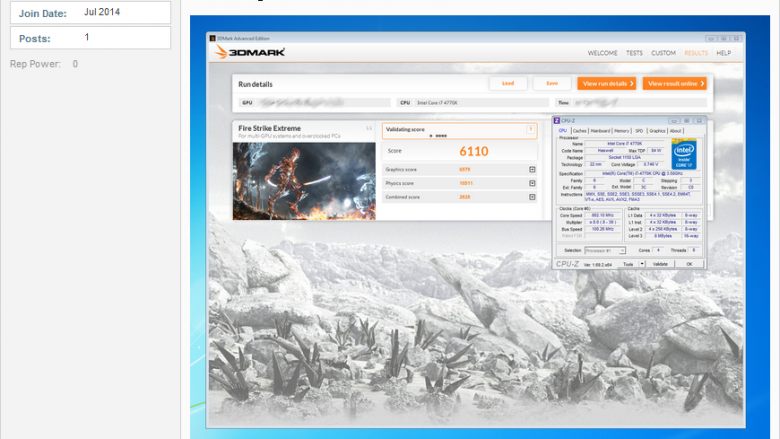Open the RESULTS tab in 3DMark
This screenshot has height=439, width=780.
(696, 53)
